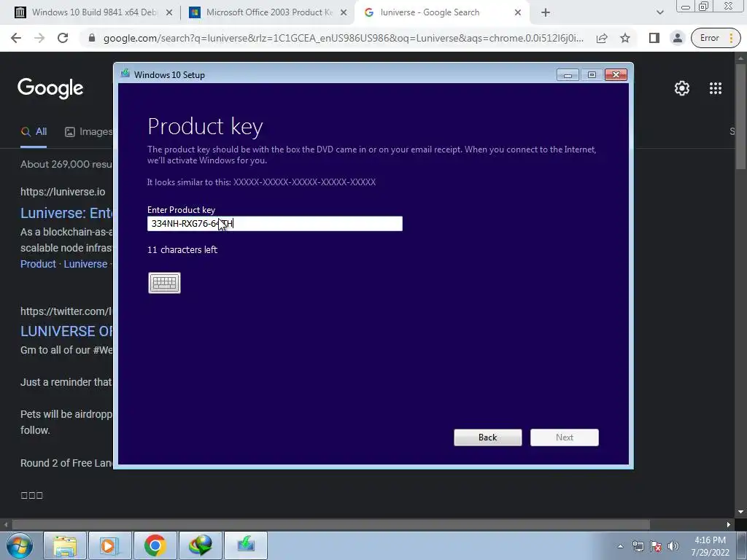The height and width of the screenshot is (560, 747).
Task: Maximize the Windows 10 Setup window
Action: (592, 75)
